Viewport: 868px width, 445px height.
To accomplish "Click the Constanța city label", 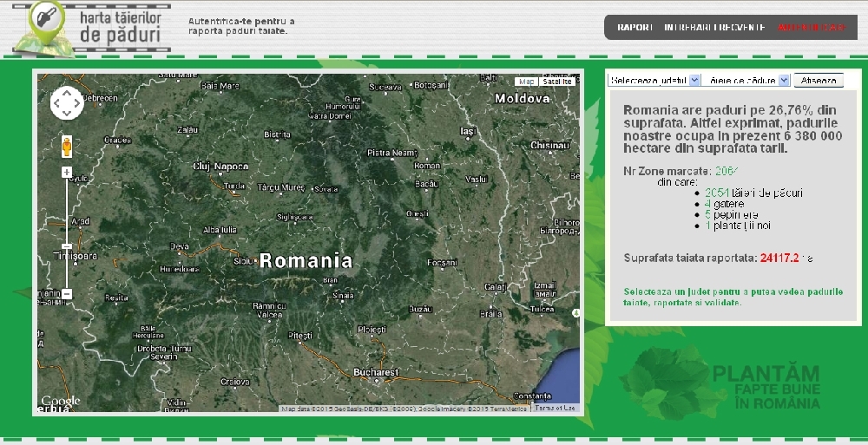I will click(x=532, y=396).
